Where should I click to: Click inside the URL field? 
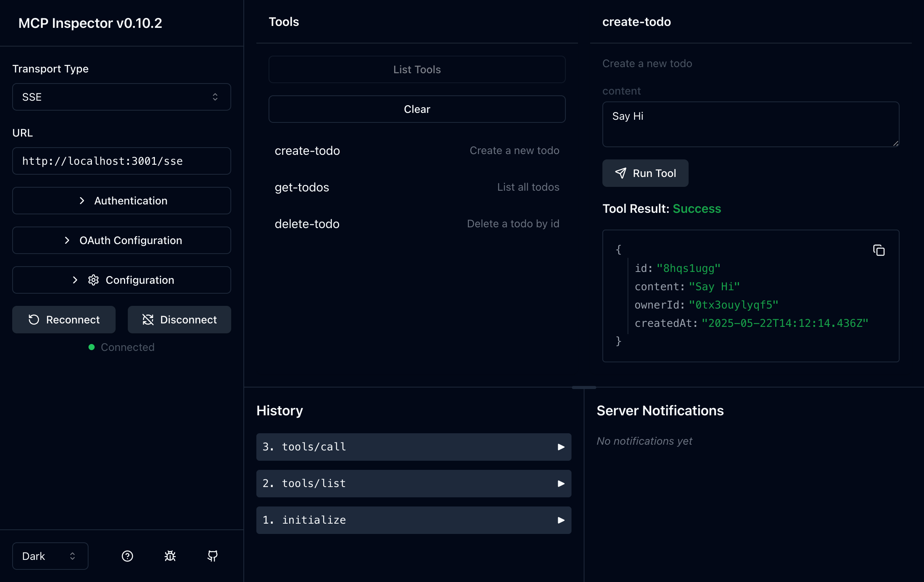pos(121,161)
